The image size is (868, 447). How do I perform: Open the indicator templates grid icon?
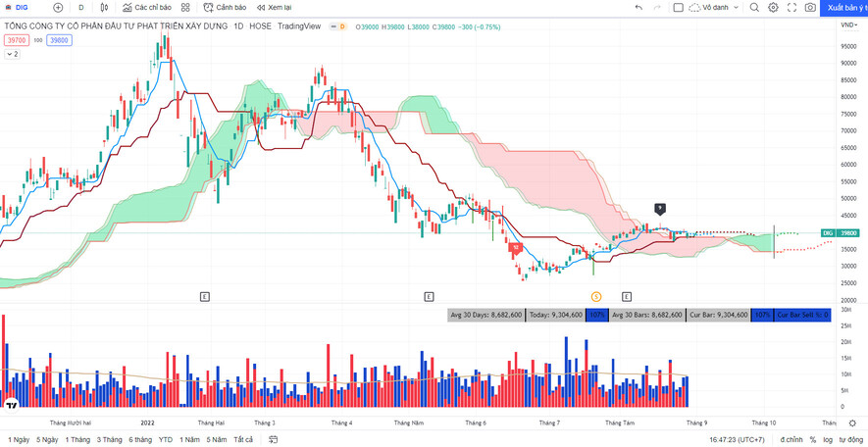coord(185,7)
